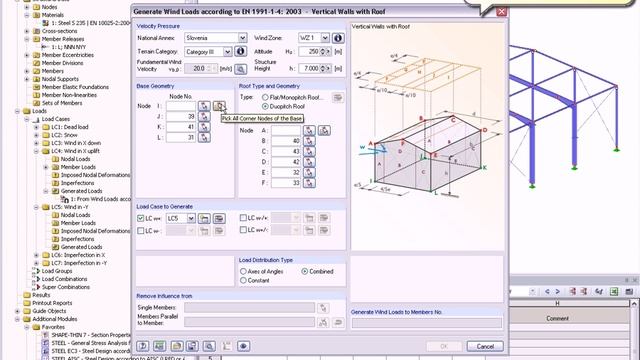Expand LC1: Dead load node
This screenshot has height=360, width=640.
click(36, 127)
